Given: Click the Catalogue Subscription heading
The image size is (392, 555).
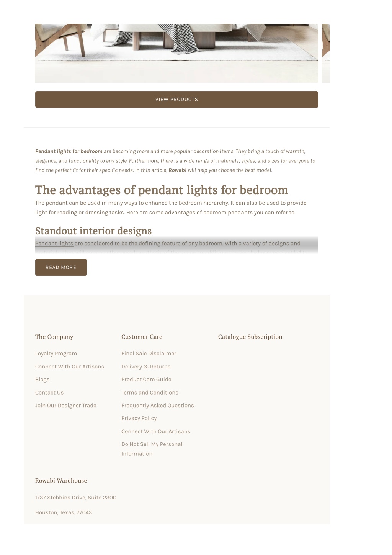Looking at the screenshot, I should (250, 337).
